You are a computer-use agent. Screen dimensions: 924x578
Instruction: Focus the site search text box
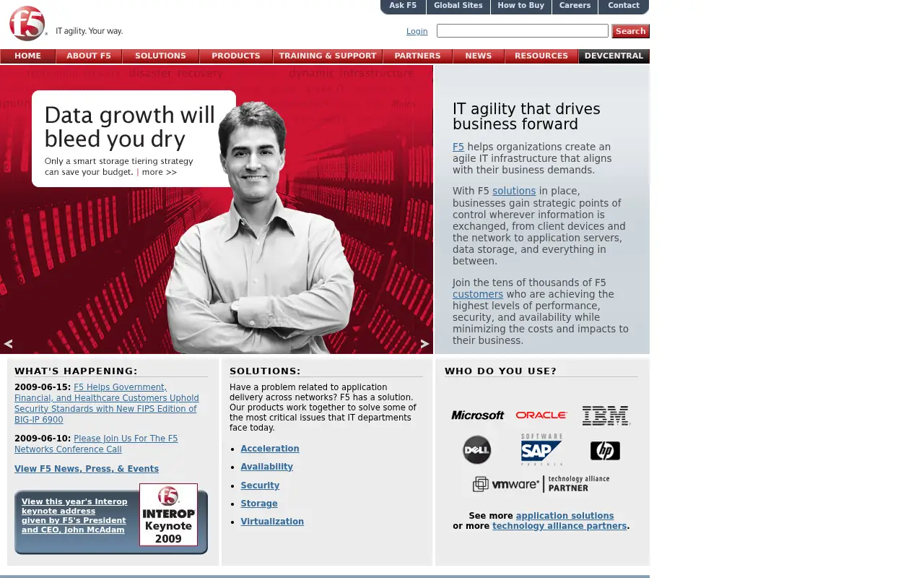(523, 31)
